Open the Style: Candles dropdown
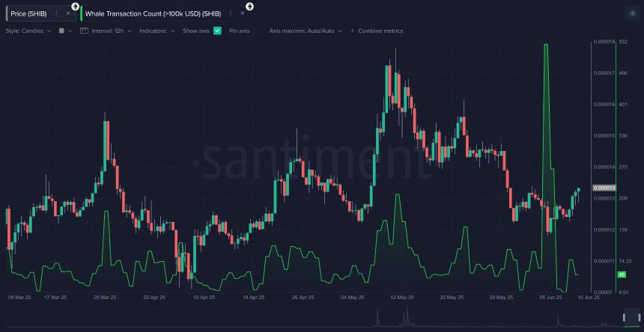Screen dimensions: 644x332 point(28,31)
